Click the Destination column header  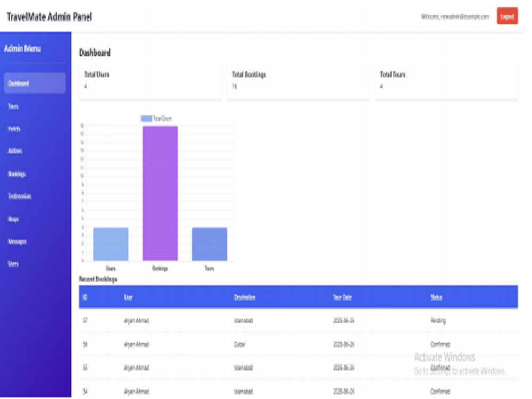tap(245, 297)
